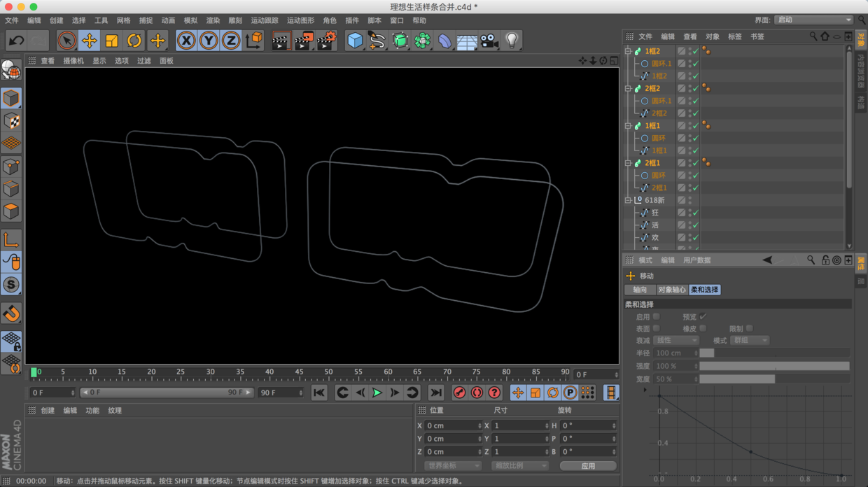Screen dimensions: 868x487
Task: Click the object manager search magnifier icon
Action: tap(813, 36)
